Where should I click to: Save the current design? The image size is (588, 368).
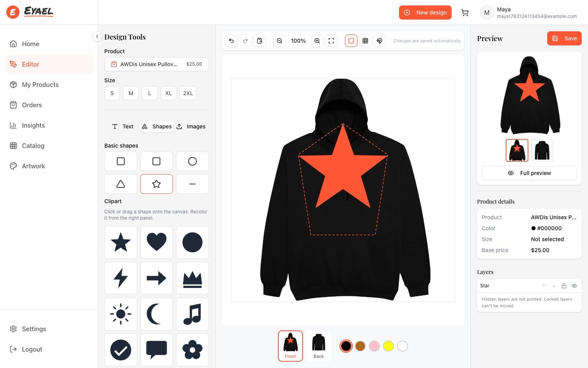(564, 38)
